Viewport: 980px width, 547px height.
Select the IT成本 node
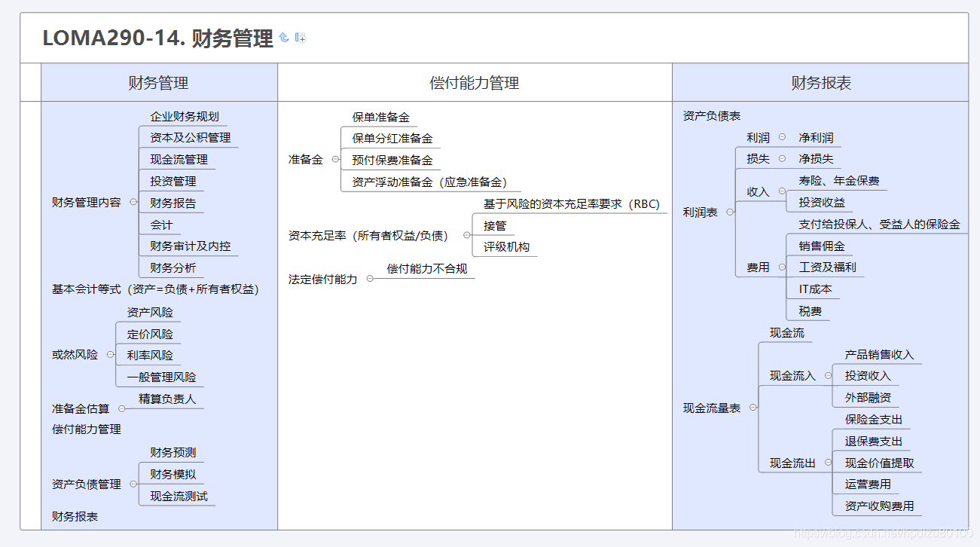click(815, 289)
